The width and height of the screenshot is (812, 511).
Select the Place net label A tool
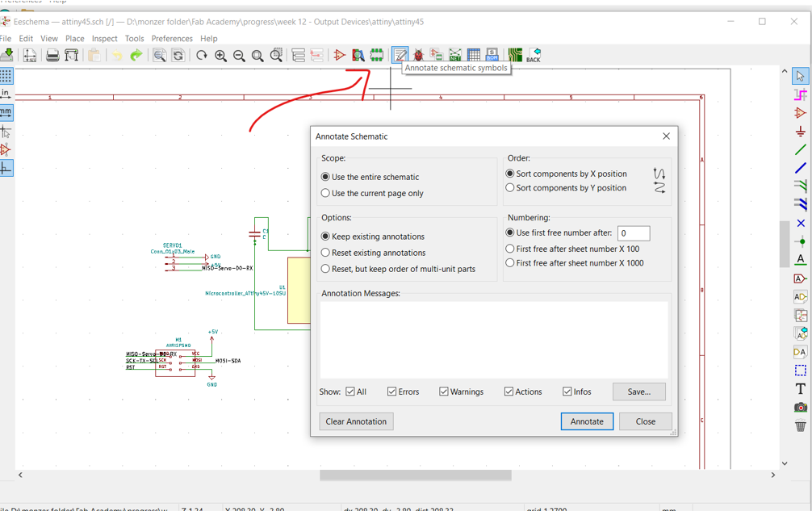click(x=801, y=259)
